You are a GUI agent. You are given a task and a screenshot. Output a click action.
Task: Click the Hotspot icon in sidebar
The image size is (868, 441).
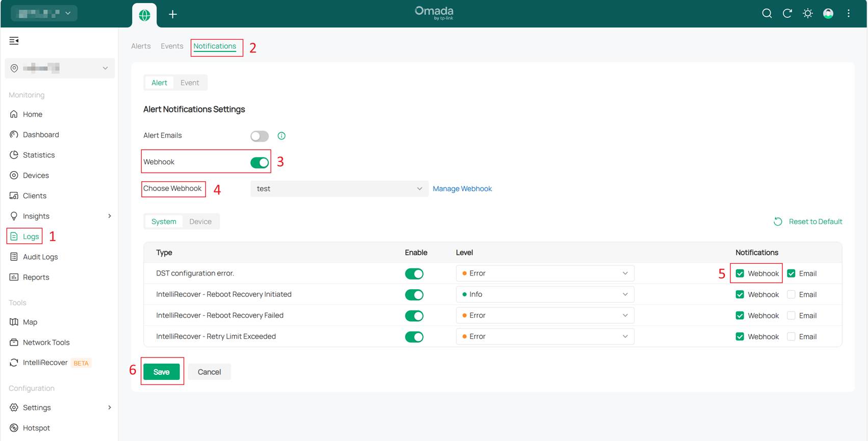(x=14, y=428)
